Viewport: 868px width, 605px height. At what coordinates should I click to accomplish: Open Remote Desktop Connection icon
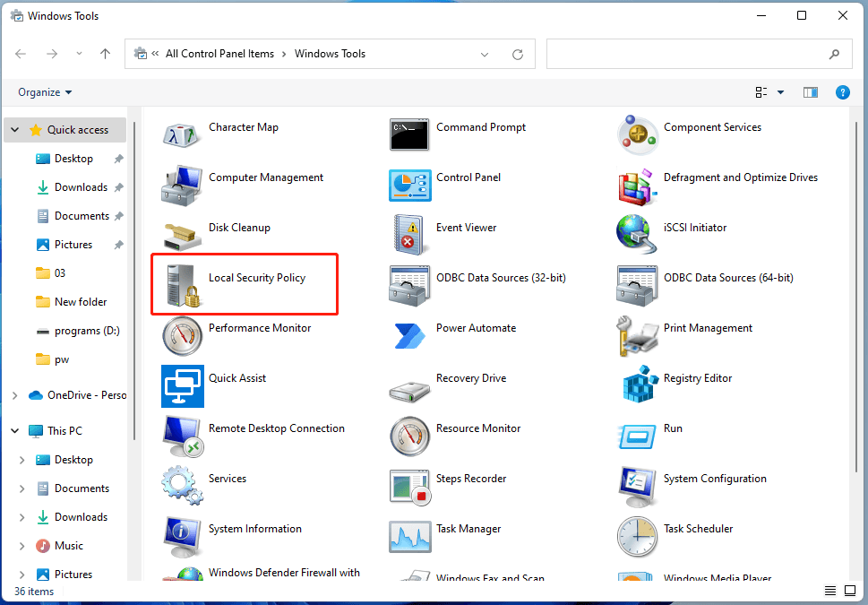(x=183, y=436)
